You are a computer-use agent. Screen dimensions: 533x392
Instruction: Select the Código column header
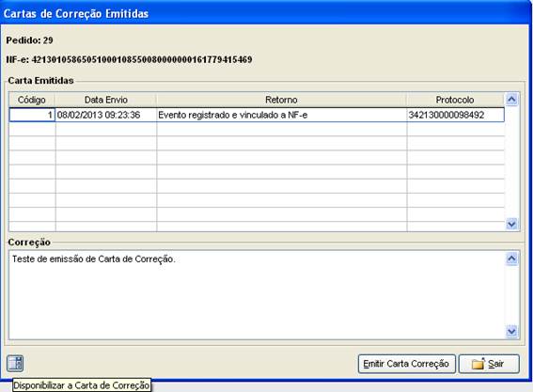32,100
